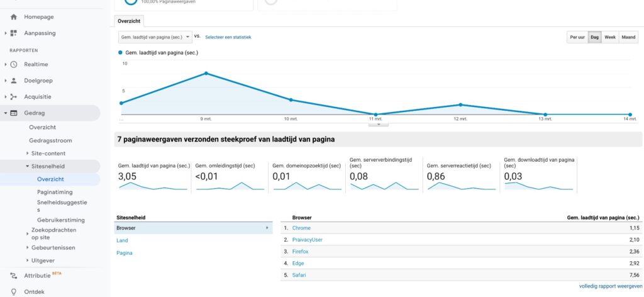The width and height of the screenshot is (644, 297).
Task: Click the Gedrag window icon
Action: (14, 113)
